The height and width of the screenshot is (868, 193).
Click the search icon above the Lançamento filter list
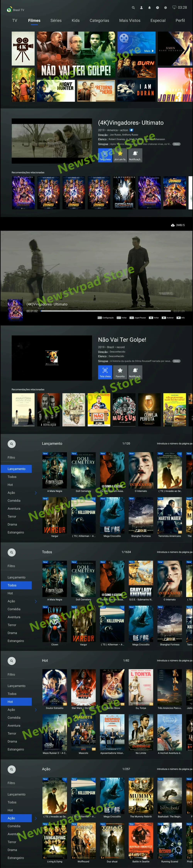11,444
